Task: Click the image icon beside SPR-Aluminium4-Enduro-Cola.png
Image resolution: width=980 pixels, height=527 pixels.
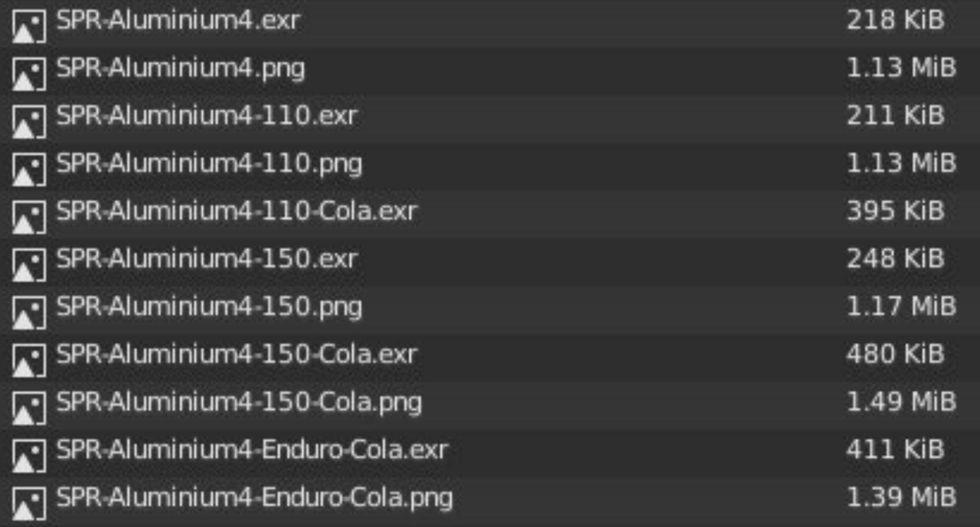Action: (x=31, y=496)
